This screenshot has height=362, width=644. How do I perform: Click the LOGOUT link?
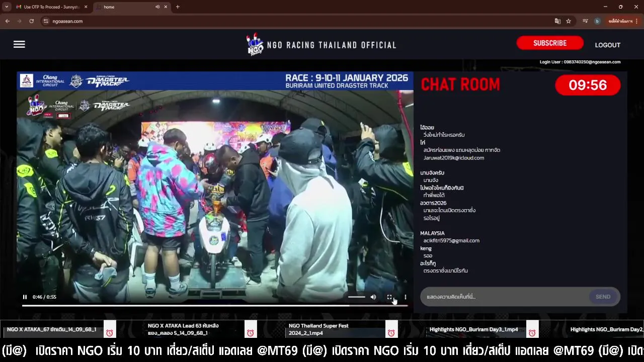(x=608, y=45)
